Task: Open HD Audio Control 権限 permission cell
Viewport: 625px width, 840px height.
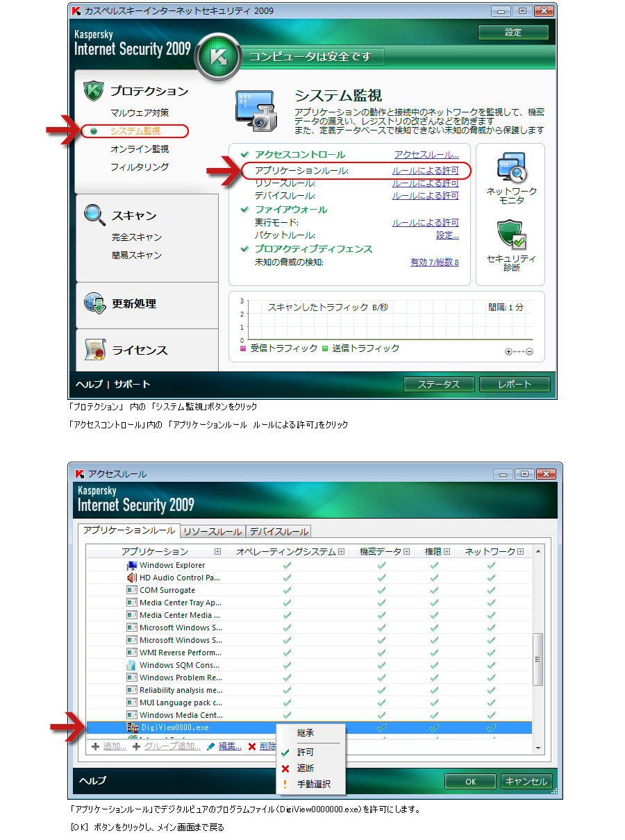Action: [x=434, y=578]
